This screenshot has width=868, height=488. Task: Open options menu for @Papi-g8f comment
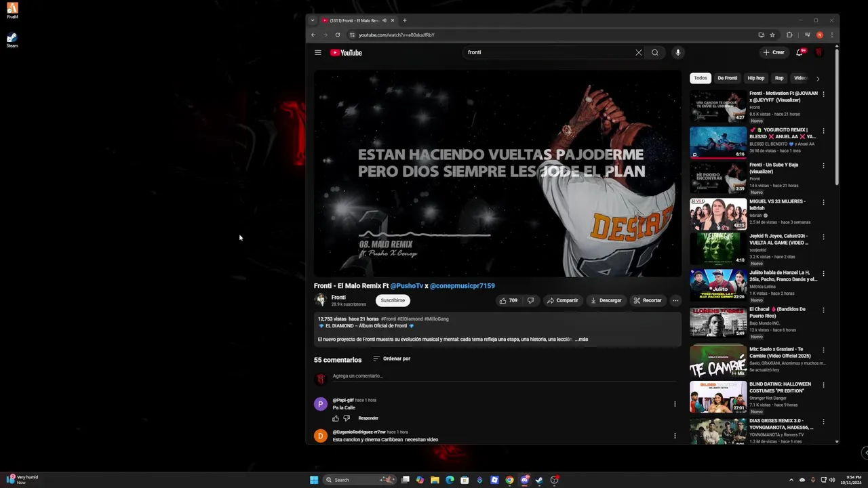coord(674,404)
